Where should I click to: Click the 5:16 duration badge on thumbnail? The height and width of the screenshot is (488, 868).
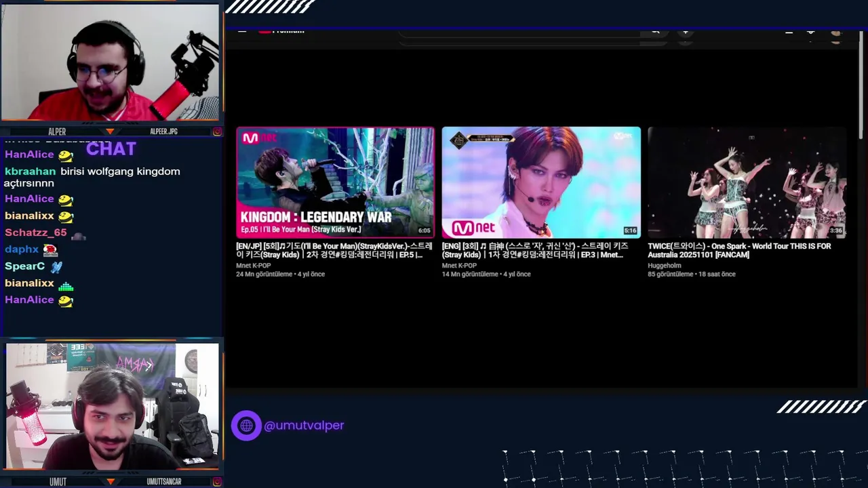630,230
